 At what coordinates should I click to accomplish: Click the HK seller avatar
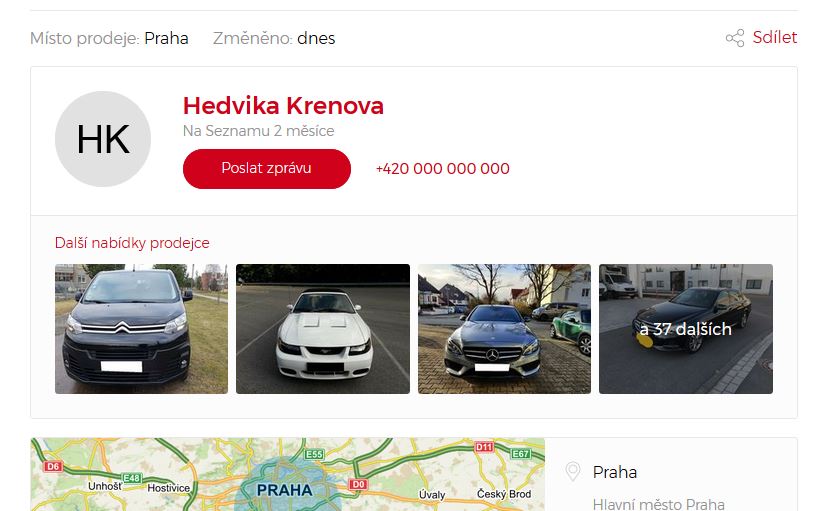coord(103,139)
